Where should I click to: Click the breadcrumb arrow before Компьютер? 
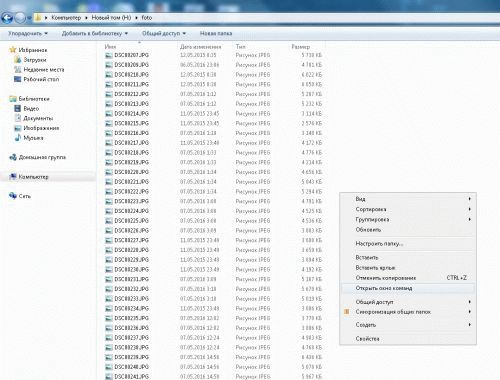tap(46, 18)
